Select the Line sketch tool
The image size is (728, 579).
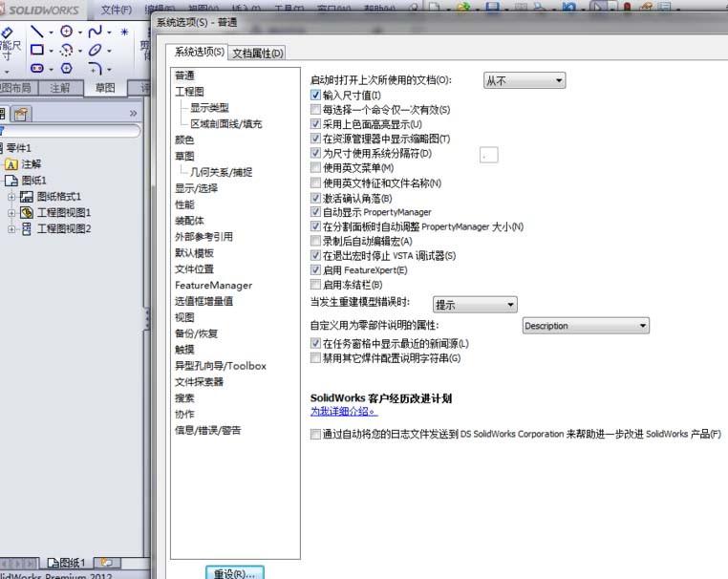pos(36,32)
